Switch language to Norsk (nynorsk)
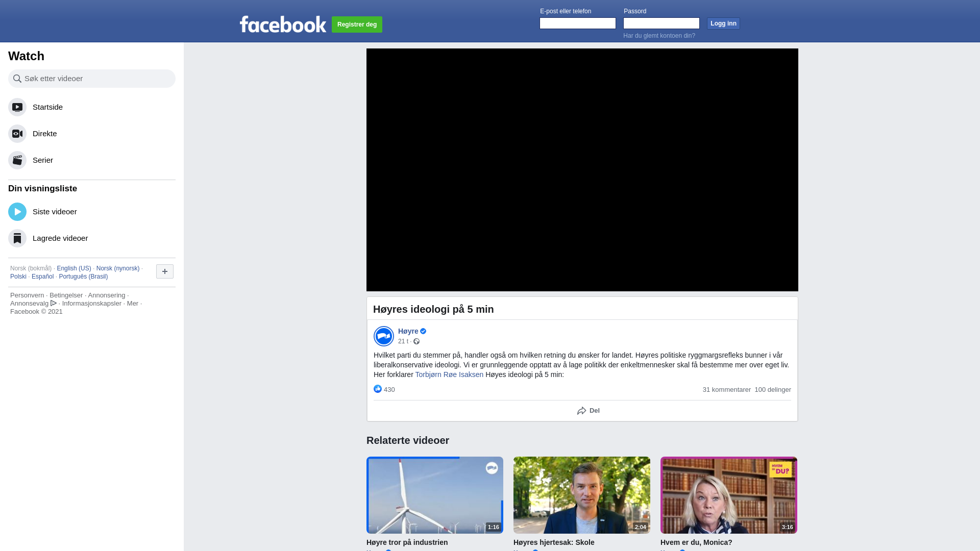Viewport: 980px width, 551px height. 118,268
